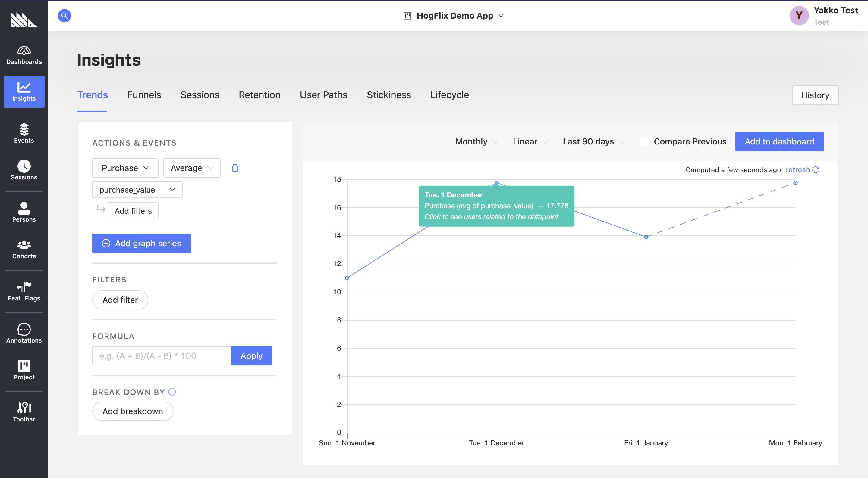This screenshot has width=868, height=478.
Task: Click the Formula input field
Action: tap(162, 355)
